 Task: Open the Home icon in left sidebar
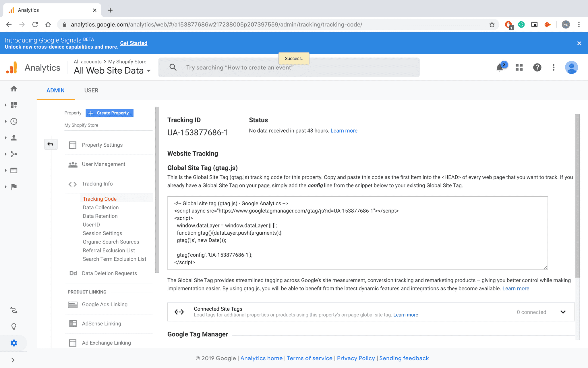[14, 89]
